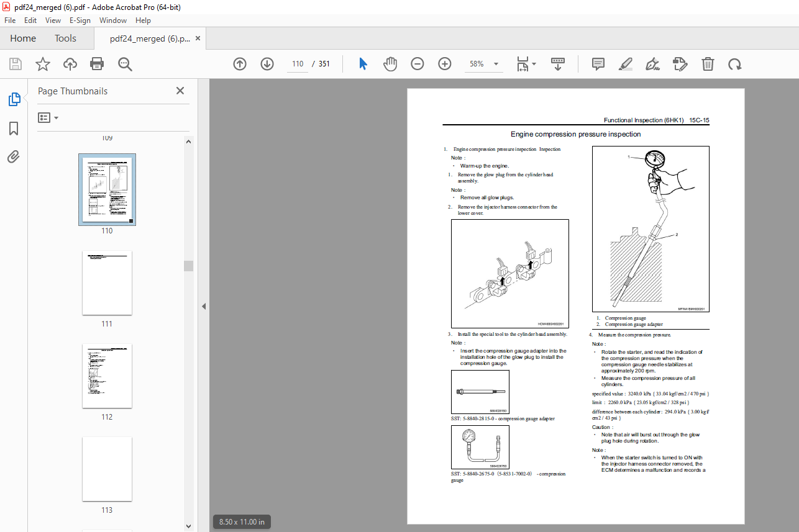Open thumbnail options dropdown menu
Viewport: 799px width, 532px height.
tap(48, 117)
